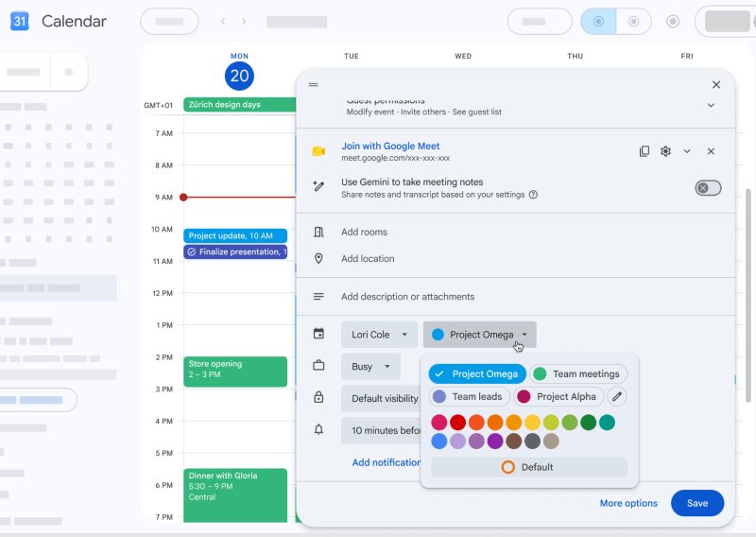Viewport: 756px width, 537px height.
Task: Open the Project Omega color dropdown
Action: 480,335
